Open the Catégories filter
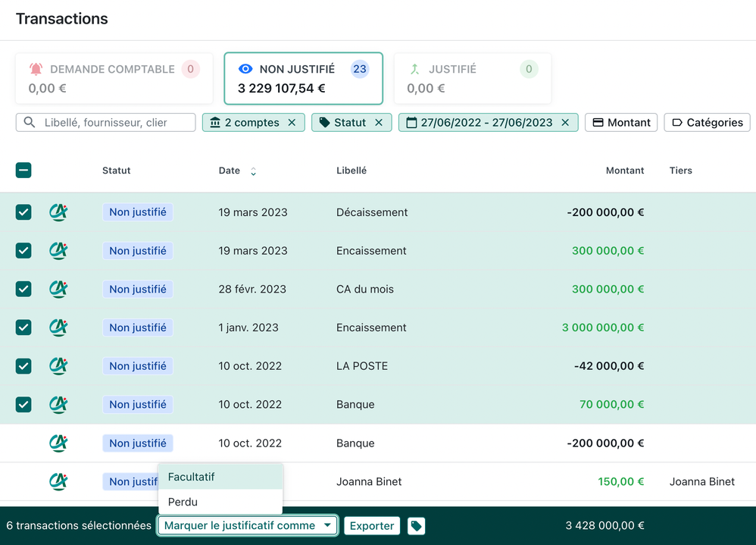Screen dimensions: 756x545 point(707,123)
